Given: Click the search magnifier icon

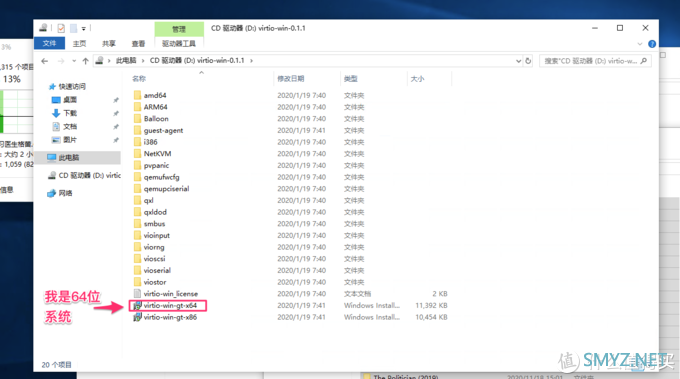Looking at the screenshot, I should point(644,61).
